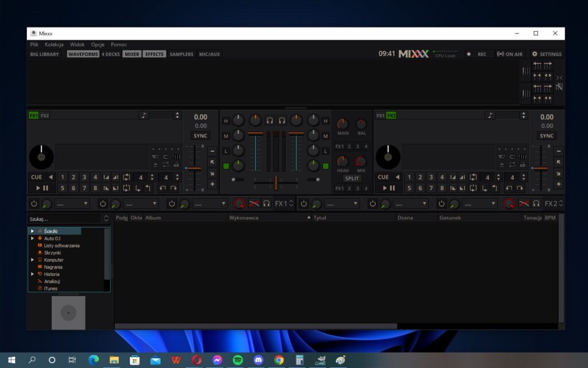The width and height of the screenshot is (588, 368).
Task: Click rate plus button on left deck
Action: click(212, 184)
